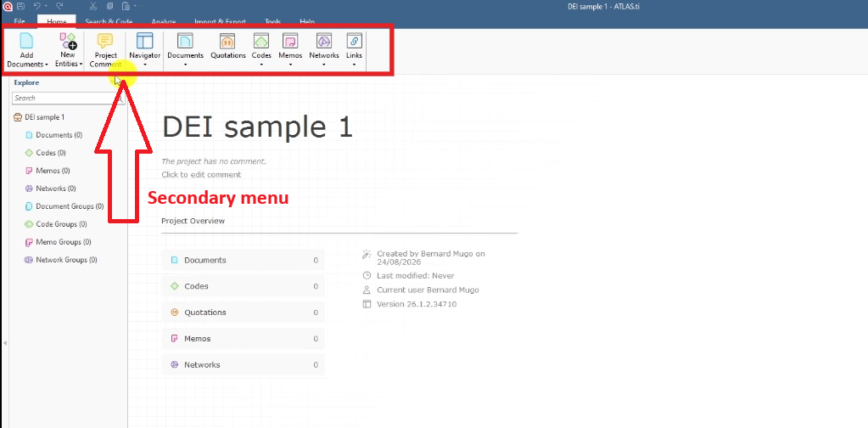Open the Networks manager from the ribbon icon

point(324,41)
